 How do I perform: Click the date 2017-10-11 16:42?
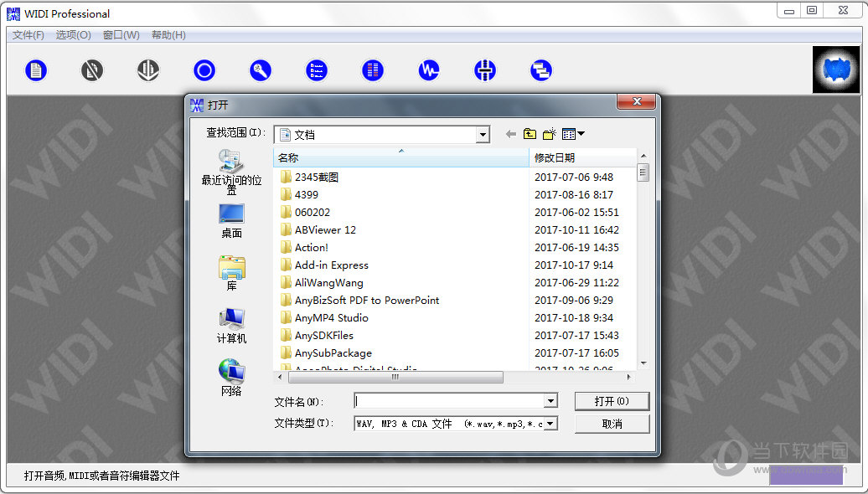[576, 230]
